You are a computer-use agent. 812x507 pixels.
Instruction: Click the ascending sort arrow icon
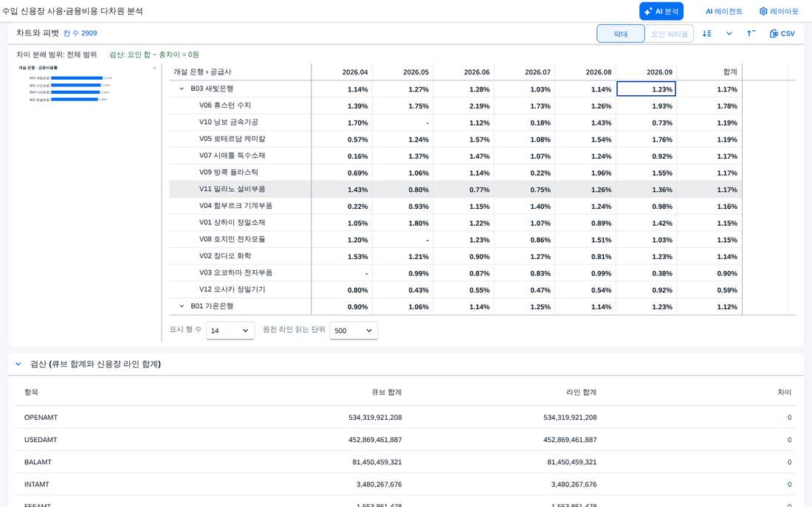pyautogui.click(x=751, y=34)
